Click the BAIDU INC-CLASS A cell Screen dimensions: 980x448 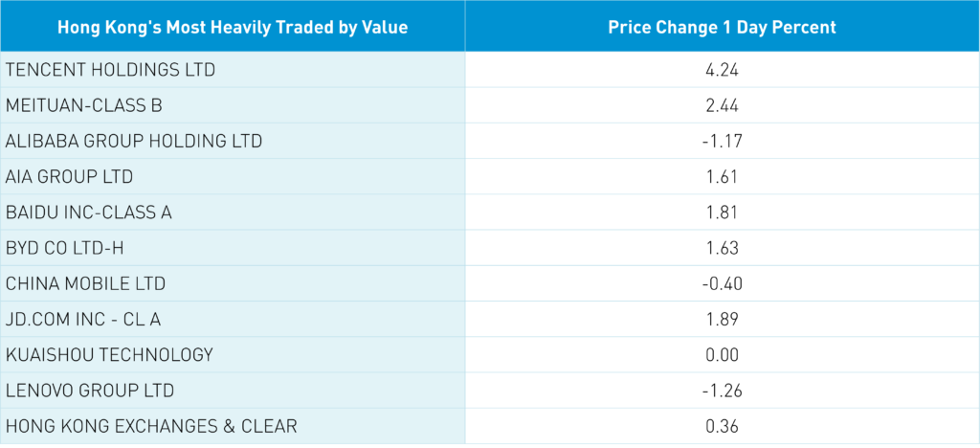[x=89, y=213]
